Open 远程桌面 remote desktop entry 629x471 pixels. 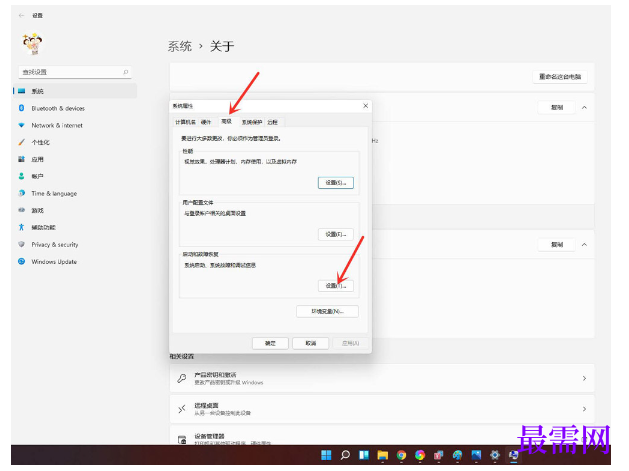coord(382,409)
